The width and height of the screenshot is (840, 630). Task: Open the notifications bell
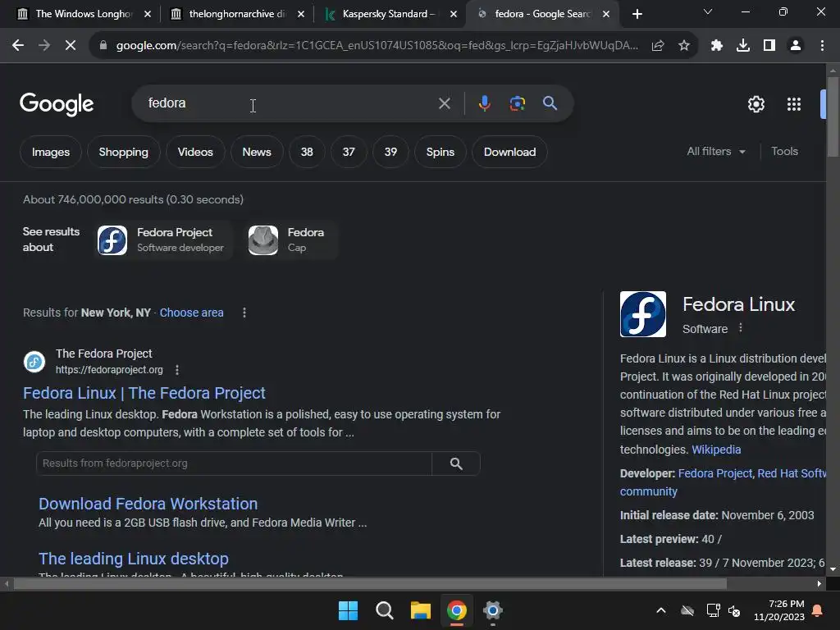(x=818, y=610)
